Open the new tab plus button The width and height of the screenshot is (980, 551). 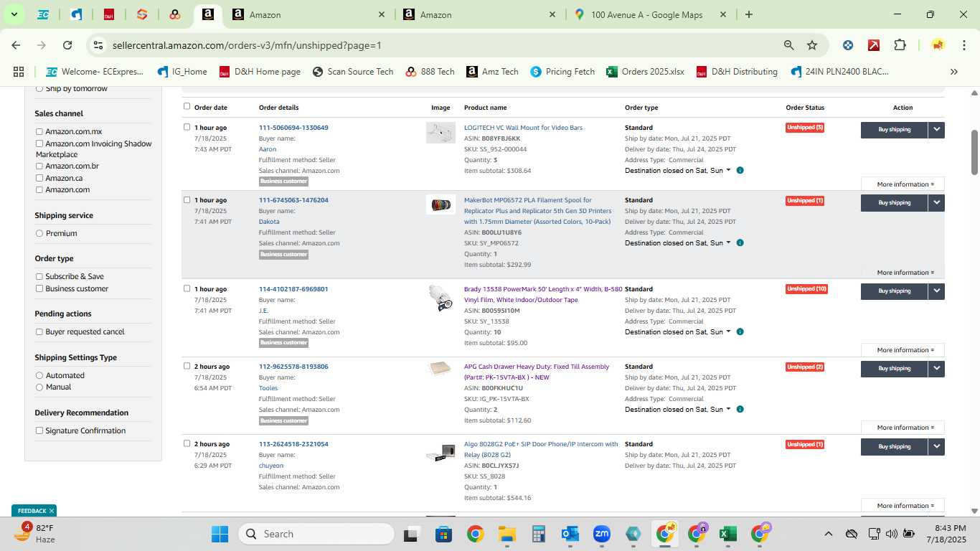pos(749,14)
